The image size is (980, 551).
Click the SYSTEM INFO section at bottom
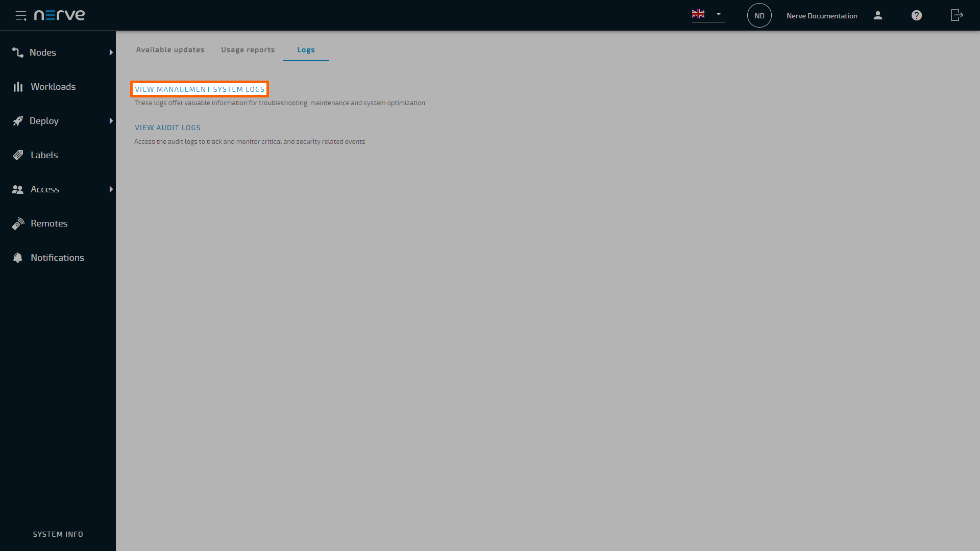[x=58, y=534]
